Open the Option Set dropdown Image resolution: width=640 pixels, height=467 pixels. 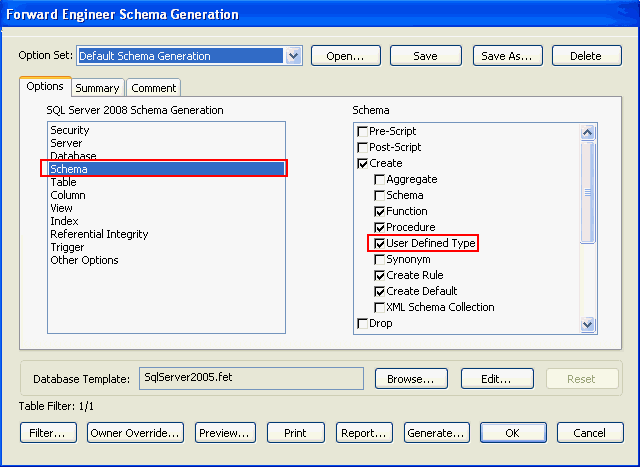click(x=293, y=56)
